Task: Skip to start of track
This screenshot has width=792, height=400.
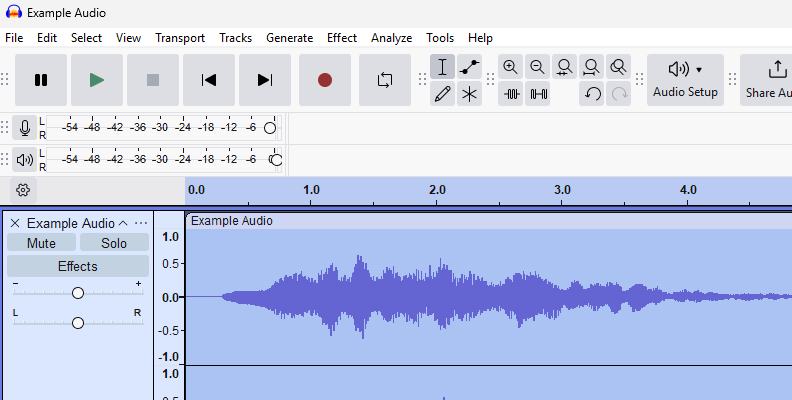Action: 209,80
